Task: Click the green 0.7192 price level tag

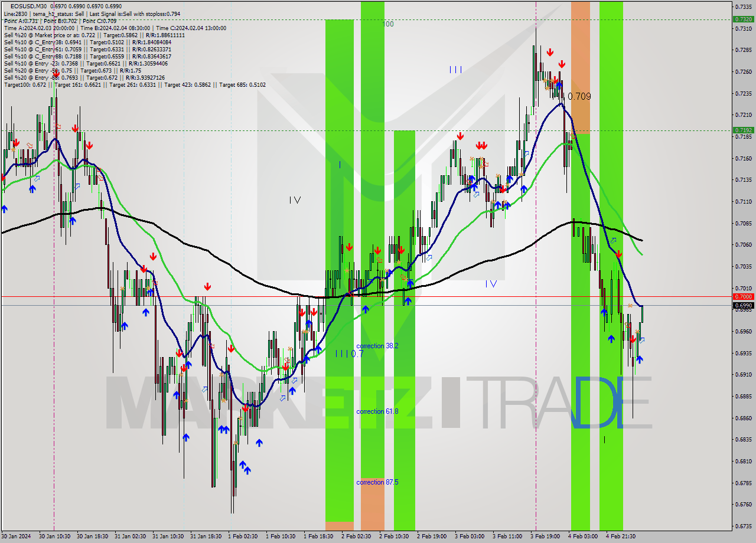Action: point(742,130)
